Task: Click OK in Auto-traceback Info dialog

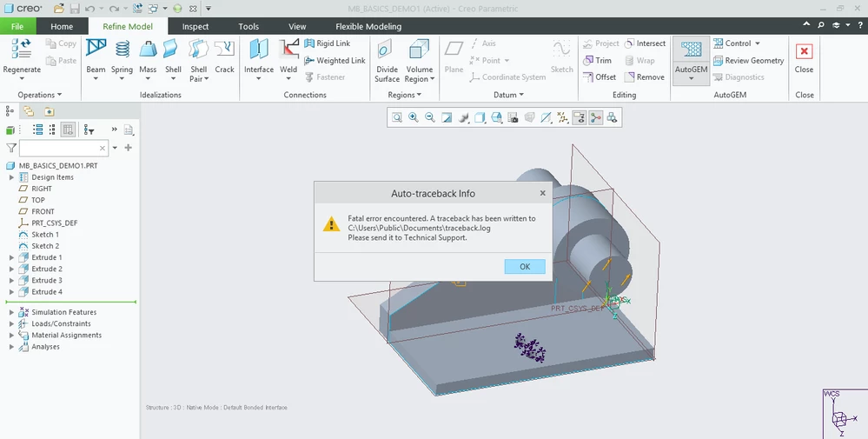Action: click(x=525, y=266)
